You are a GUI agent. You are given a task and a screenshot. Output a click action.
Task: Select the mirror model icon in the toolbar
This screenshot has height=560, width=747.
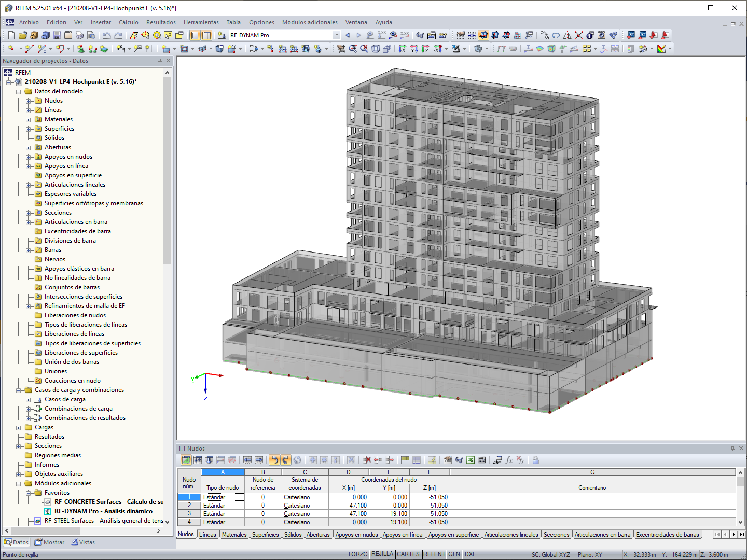[568, 35]
